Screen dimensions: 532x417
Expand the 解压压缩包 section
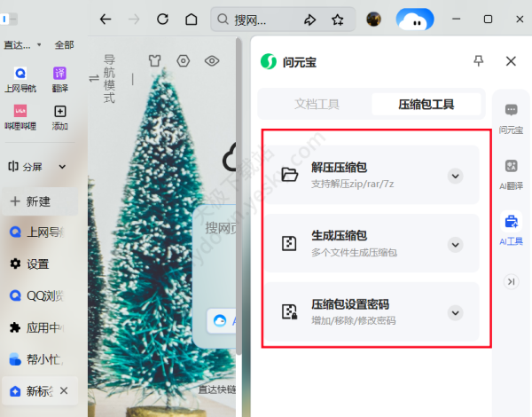[x=455, y=176]
